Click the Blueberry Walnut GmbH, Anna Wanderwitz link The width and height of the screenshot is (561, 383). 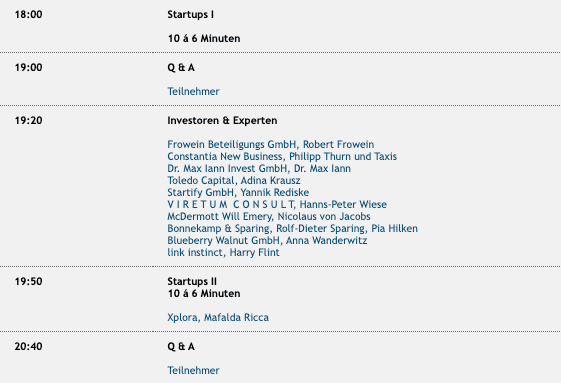[267, 241]
